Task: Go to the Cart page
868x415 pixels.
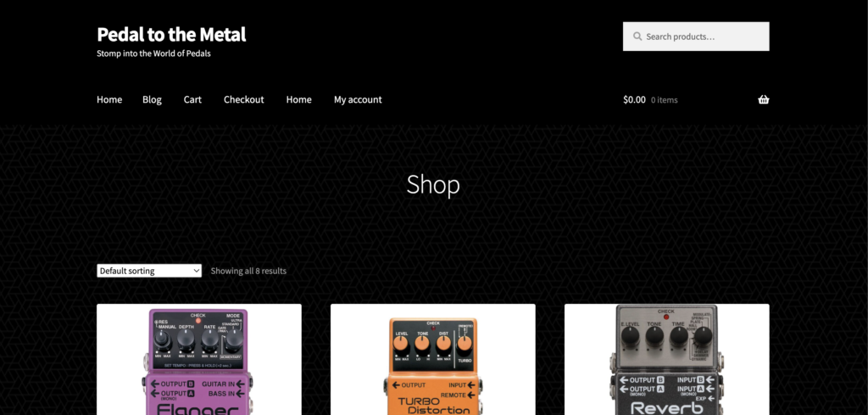Action: pos(192,100)
